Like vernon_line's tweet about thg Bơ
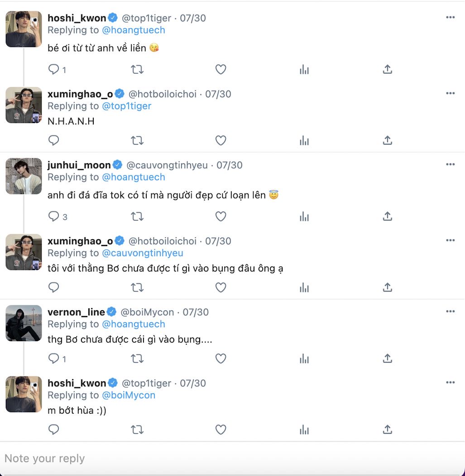Image resolution: width=465 pixels, height=476 pixels. click(x=221, y=359)
